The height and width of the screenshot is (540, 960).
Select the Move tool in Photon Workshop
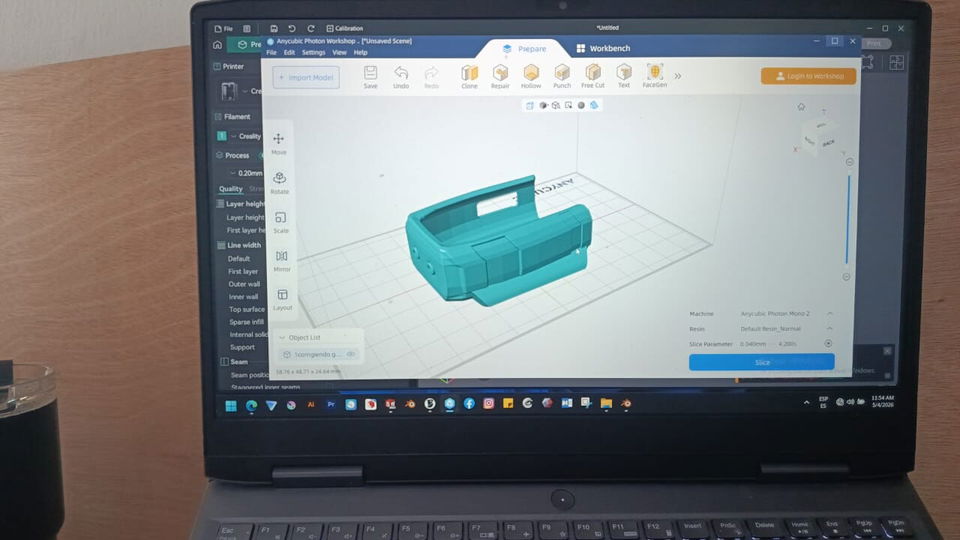(x=279, y=143)
